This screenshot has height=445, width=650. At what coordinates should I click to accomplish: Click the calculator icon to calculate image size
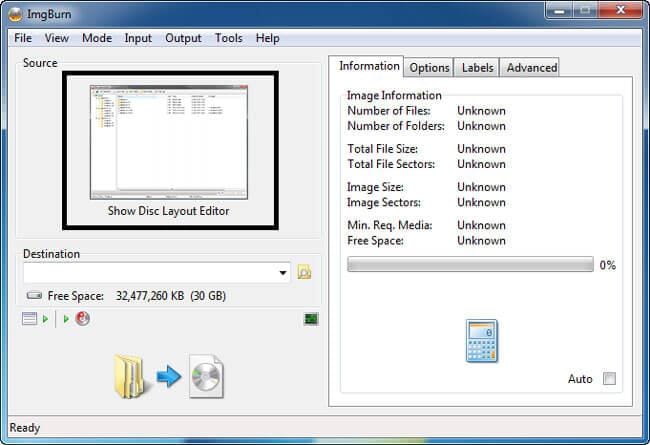click(x=481, y=341)
